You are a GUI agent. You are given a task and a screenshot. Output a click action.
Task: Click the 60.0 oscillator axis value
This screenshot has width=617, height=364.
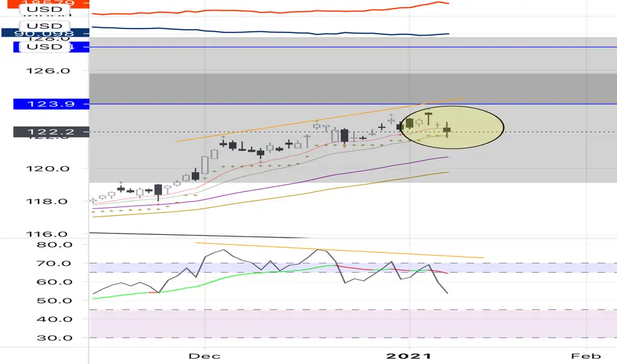pos(54,282)
